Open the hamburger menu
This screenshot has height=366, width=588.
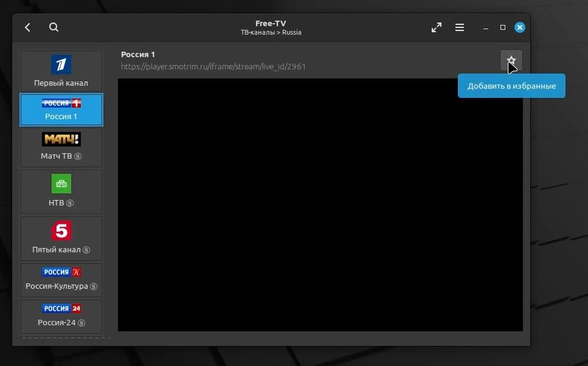coord(459,27)
